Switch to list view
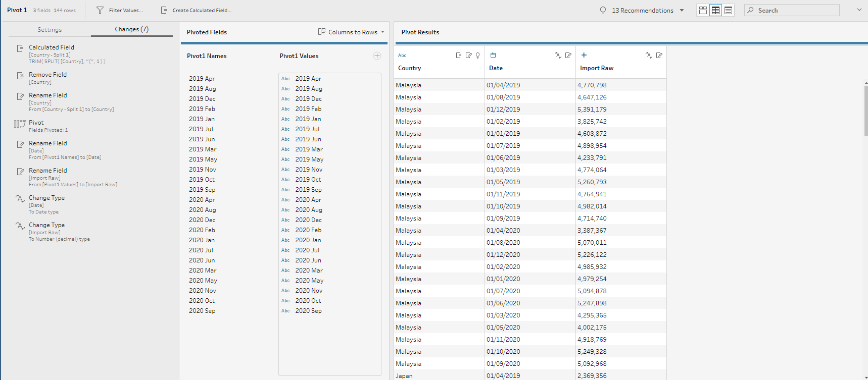Viewport: 868px width, 380px height. (728, 10)
